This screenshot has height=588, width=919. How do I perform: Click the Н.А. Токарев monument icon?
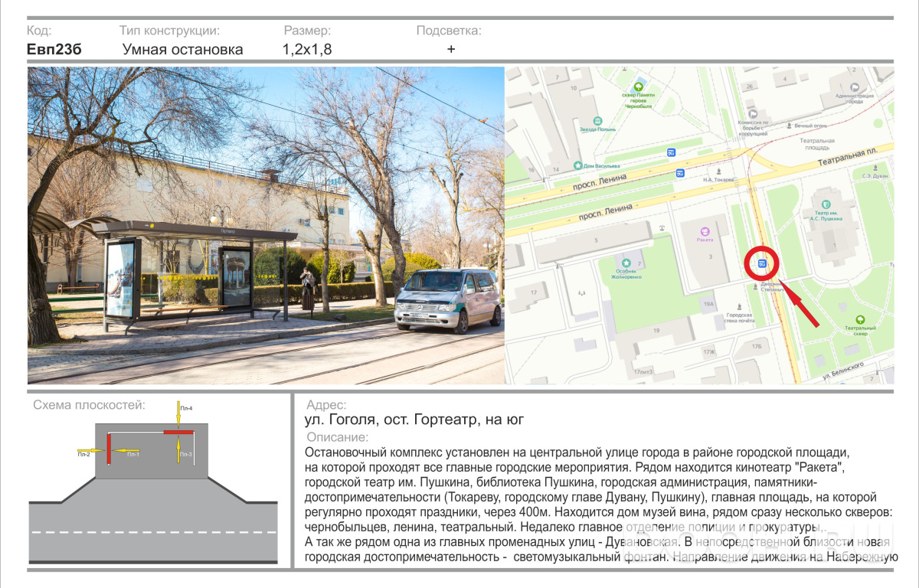pyautogui.click(x=718, y=171)
